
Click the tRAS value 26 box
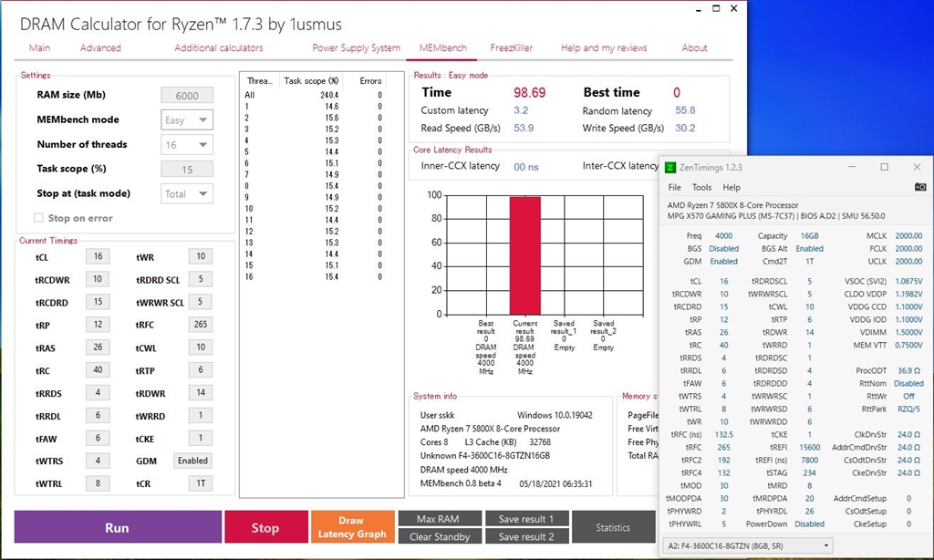coord(98,347)
